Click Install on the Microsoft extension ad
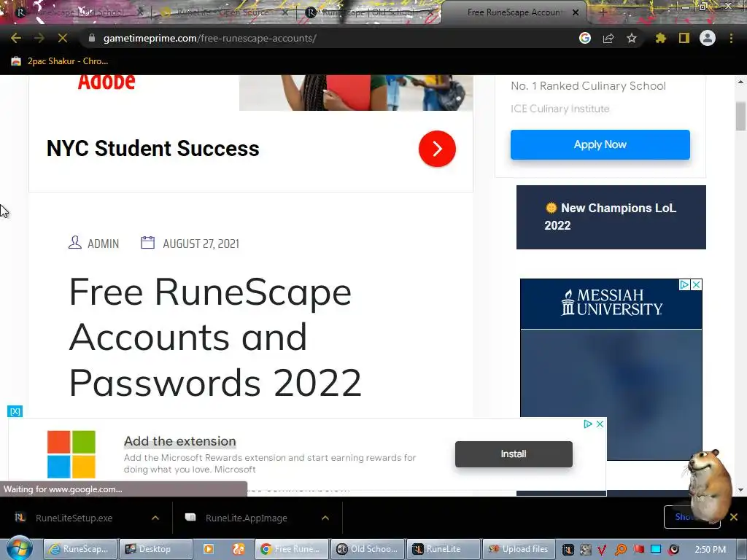This screenshot has height=560, width=747. coord(514,454)
